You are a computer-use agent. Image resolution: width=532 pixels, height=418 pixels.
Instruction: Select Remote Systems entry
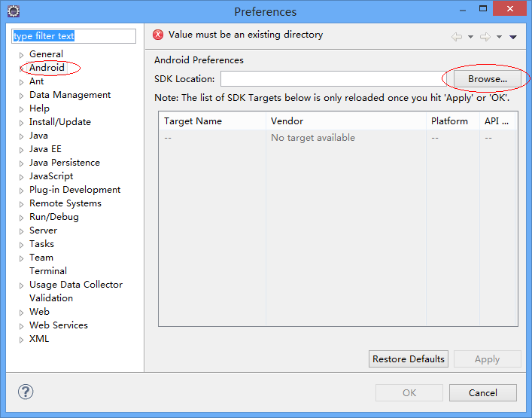[65, 203]
